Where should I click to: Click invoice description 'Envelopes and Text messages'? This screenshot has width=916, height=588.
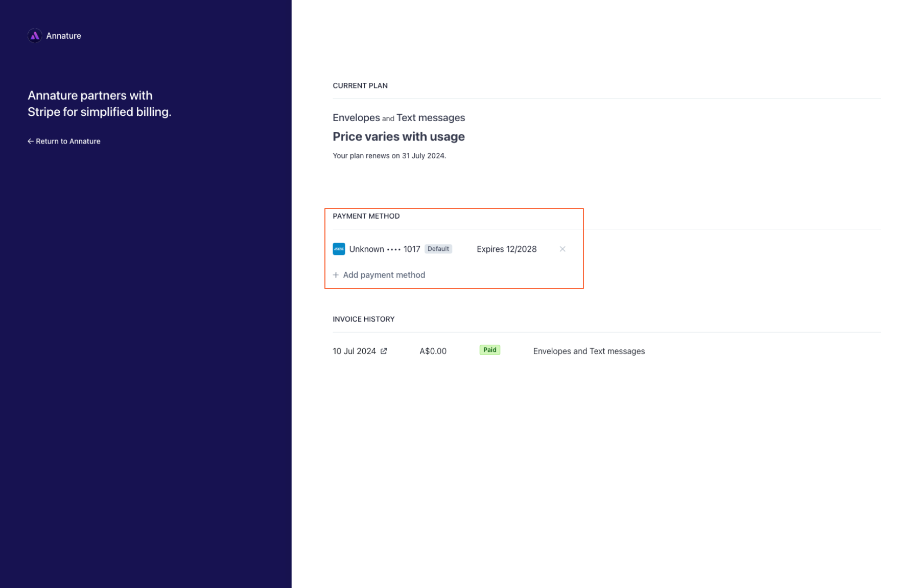(589, 351)
